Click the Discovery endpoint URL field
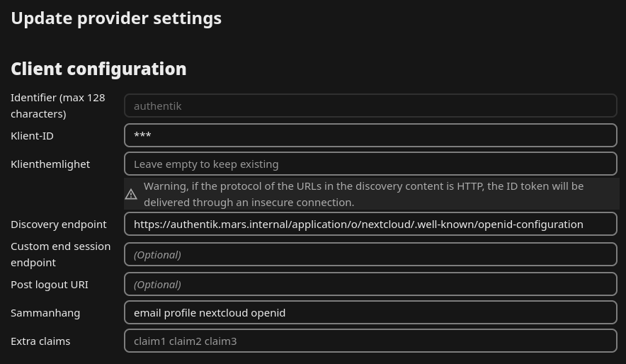626x364 pixels. (370, 224)
